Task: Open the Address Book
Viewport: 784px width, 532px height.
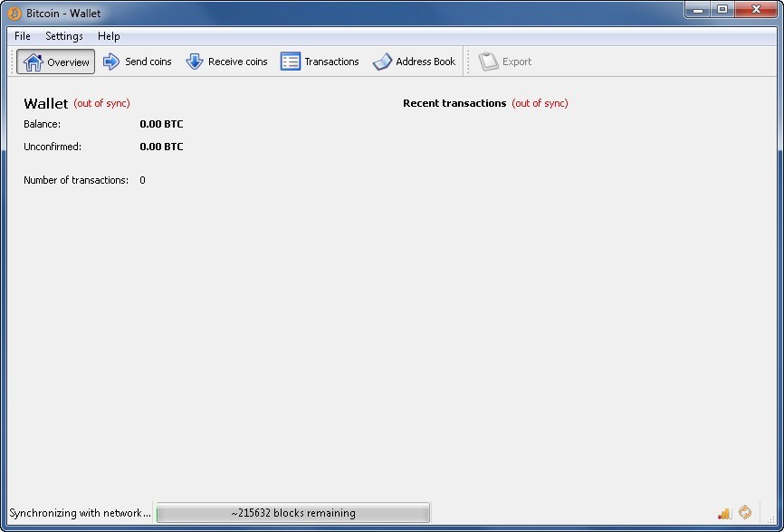Action: [x=414, y=62]
